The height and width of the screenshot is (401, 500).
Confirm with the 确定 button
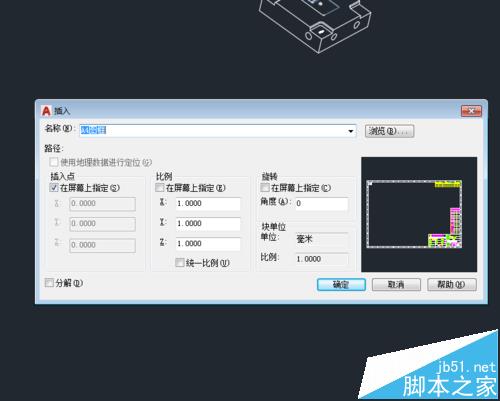coord(341,285)
